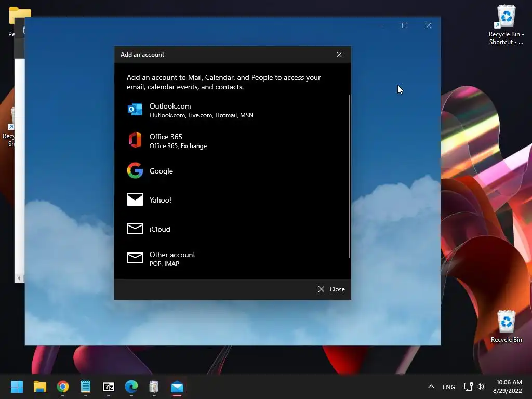Select the Google logo icon

(x=135, y=170)
